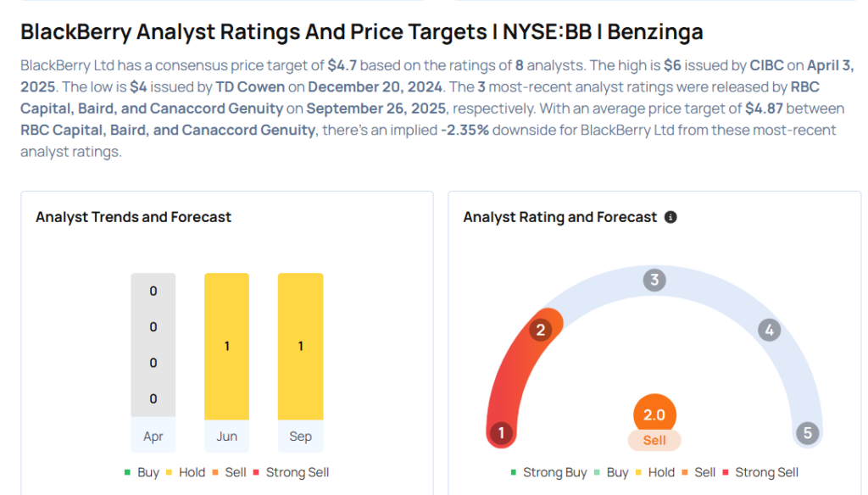Image resolution: width=868 pixels, height=495 pixels.
Task: Toggle the Hold legend under the rating gauge
Action: point(654,472)
